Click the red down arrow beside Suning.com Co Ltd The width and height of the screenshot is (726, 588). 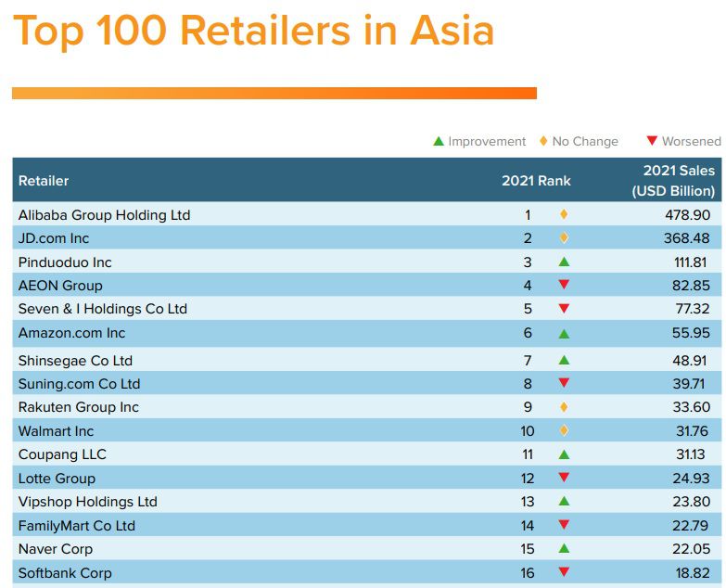click(x=564, y=383)
